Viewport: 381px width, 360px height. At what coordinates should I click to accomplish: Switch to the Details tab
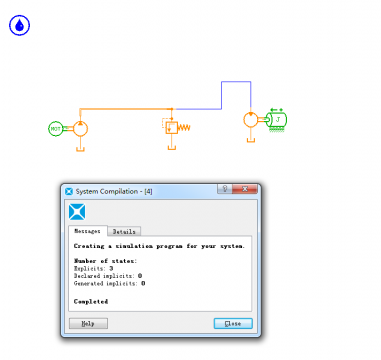pyautogui.click(x=124, y=231)
